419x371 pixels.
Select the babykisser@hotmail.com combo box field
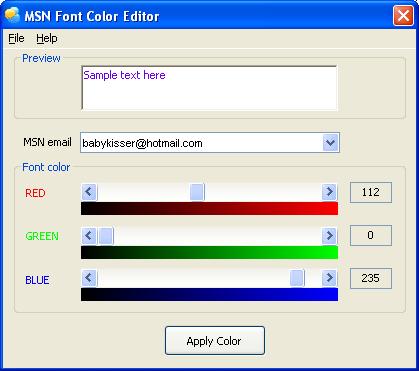(x=210, y=143)
